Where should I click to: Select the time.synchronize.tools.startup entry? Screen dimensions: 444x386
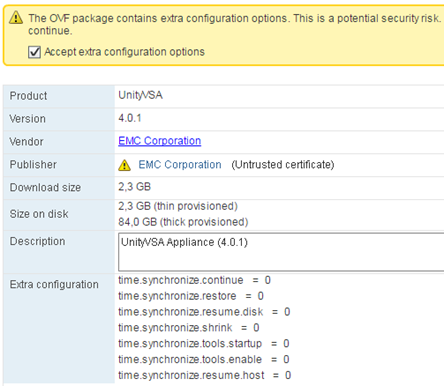coord(204,344)
